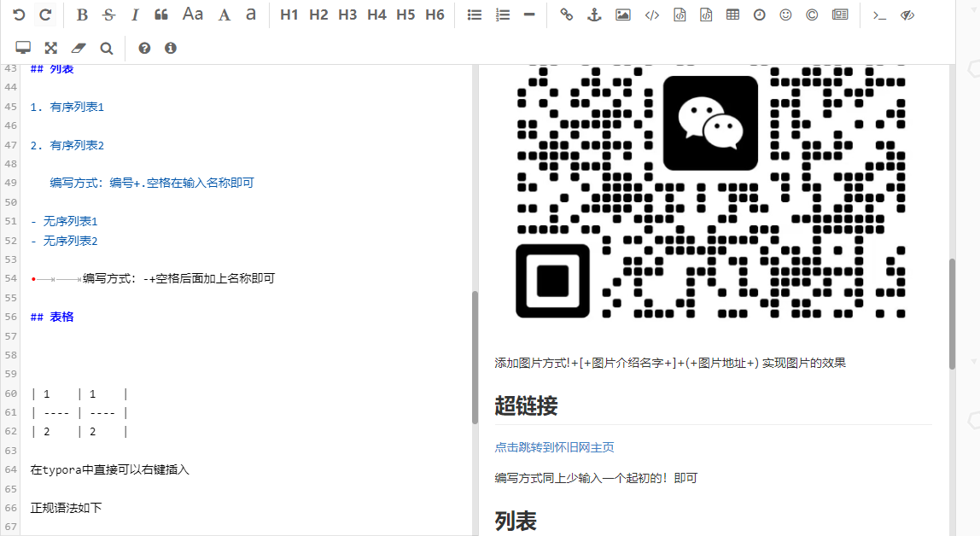The image size is (980, 536).
Task: Insert a page break
Action: (x=841, y=15)
